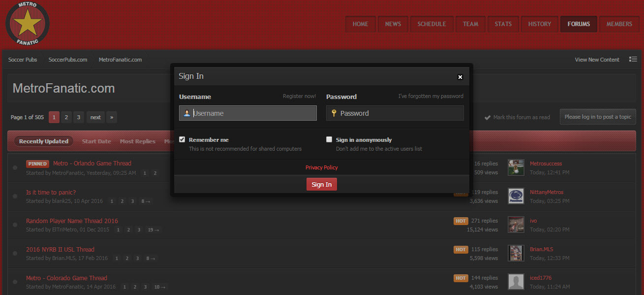The width and height of the screenshot is (644, 295).
Task: Open STATS navigation item
Action: (x=503, y=24)
